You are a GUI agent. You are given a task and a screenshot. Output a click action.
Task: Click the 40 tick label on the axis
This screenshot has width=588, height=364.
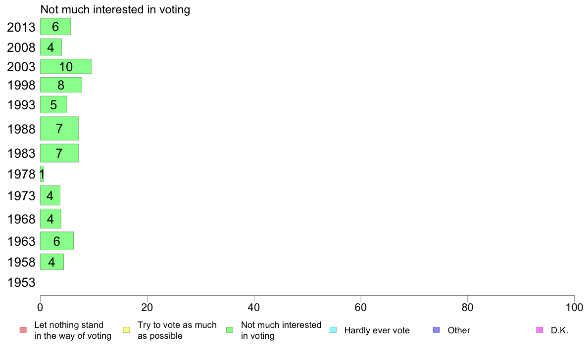254,308
